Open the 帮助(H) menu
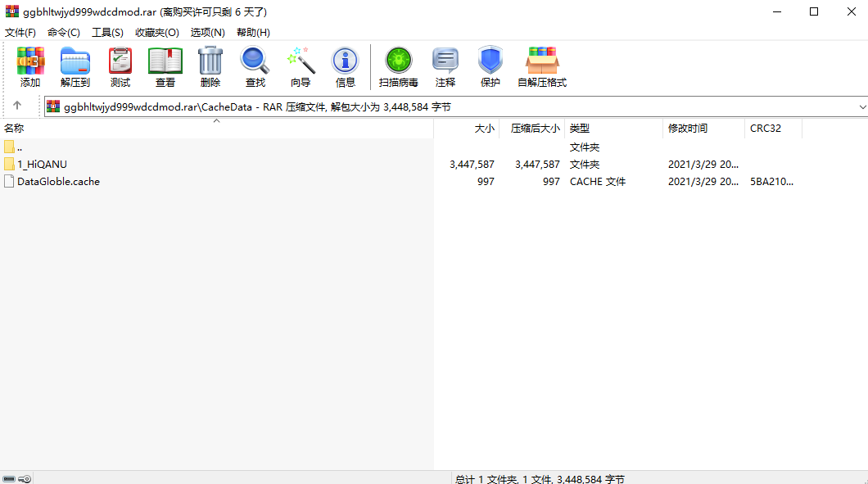868x484 pixels. pyautogui.click(x=254, y=33)
